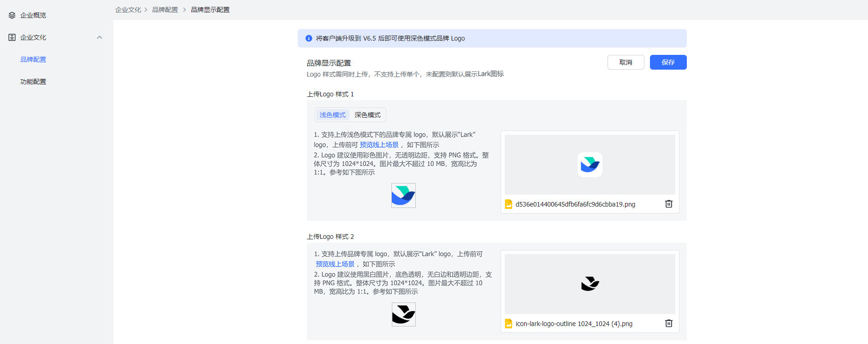Click 品牌显示配置 breadcrumb text
868x344 pixels.
coord(210,10)
